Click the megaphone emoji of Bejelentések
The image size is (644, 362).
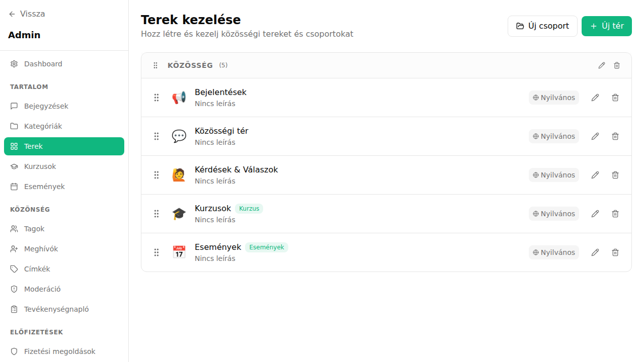click(179, 97)
